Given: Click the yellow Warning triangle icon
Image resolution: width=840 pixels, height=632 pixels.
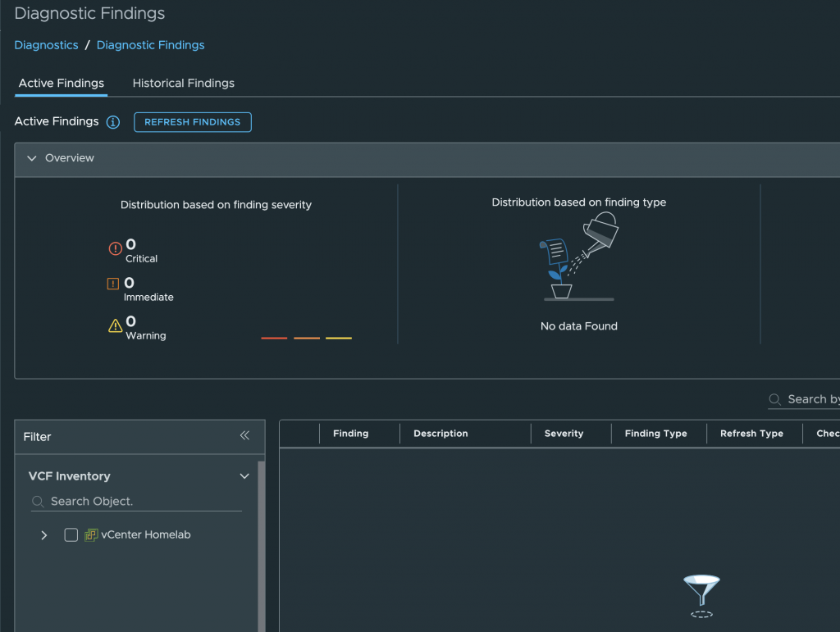Looking at the screenshot, I should (115, 326).
